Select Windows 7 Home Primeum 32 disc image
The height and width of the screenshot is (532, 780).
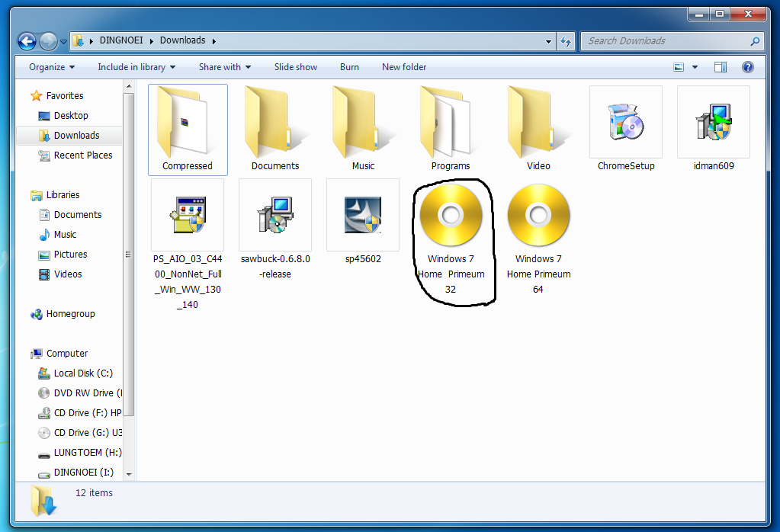(451, 239)
